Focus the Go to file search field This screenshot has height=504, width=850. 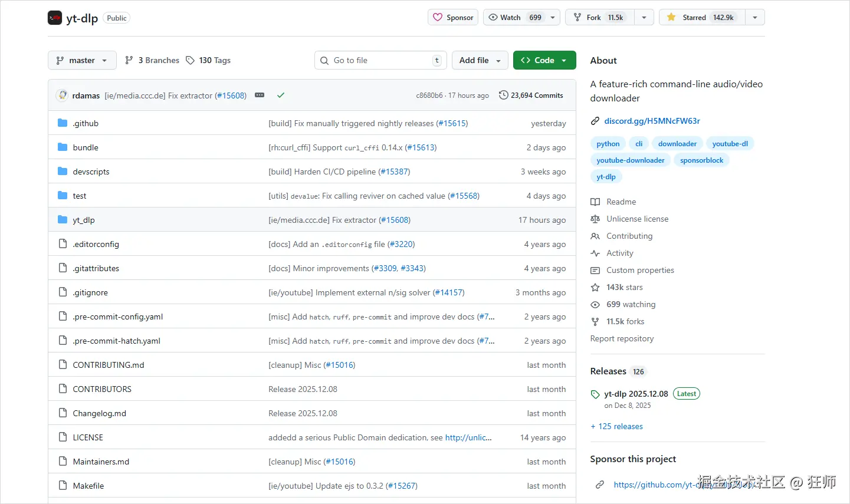point(380,60)
